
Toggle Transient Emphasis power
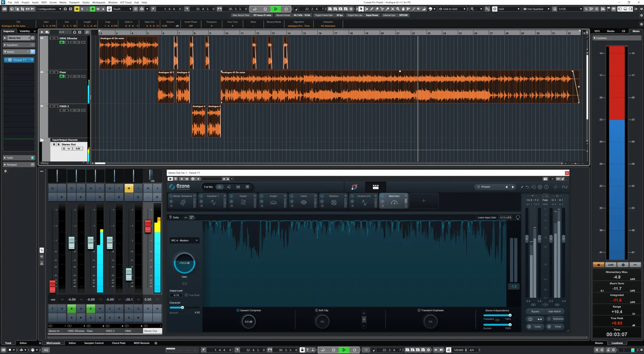[419, 310]
